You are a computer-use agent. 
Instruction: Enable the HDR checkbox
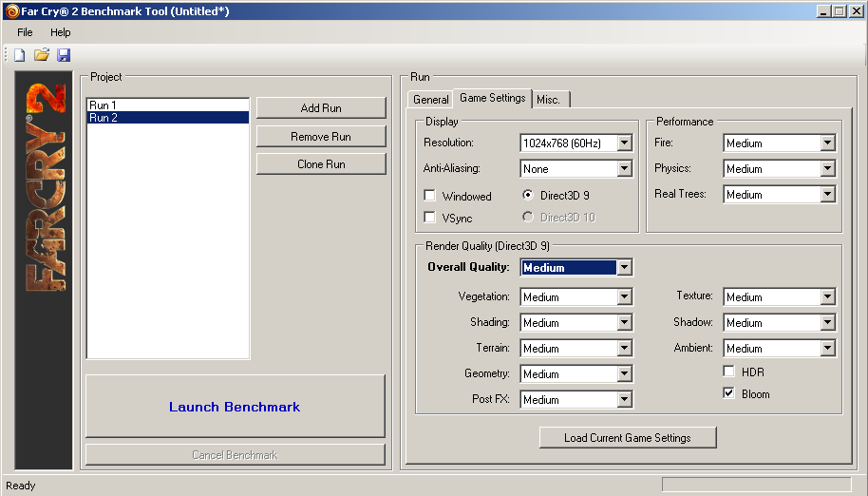pos(729,372)
